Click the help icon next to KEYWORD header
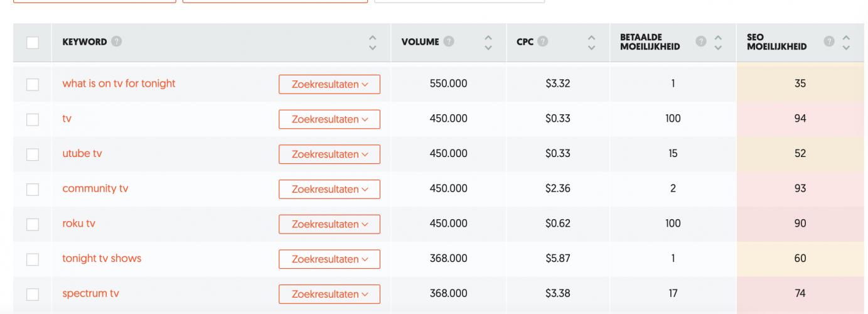 click(x=116, y=43)
